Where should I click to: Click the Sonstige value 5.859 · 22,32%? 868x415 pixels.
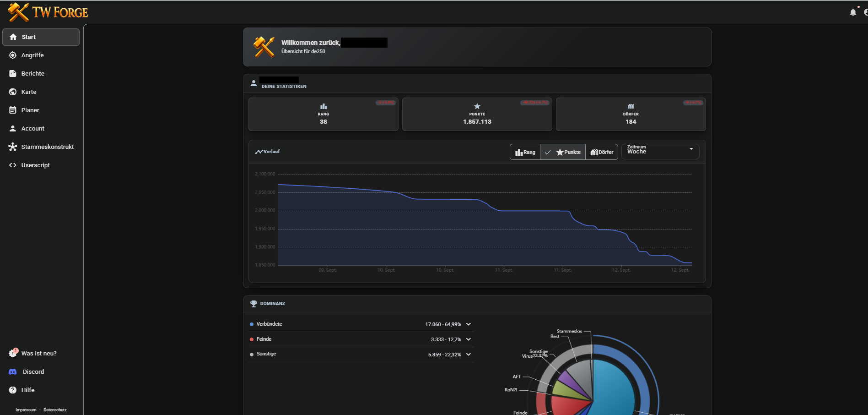click(444, 355)
